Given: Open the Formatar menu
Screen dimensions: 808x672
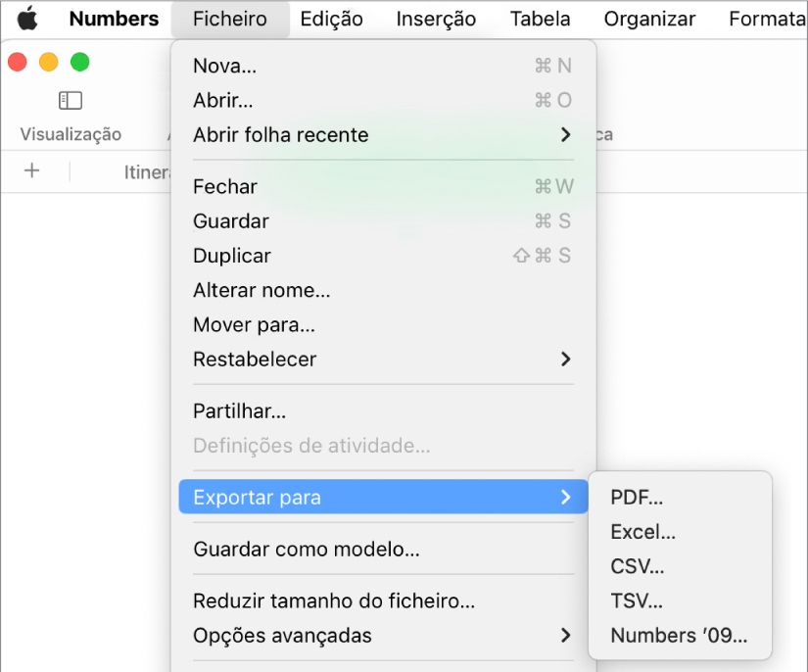Looking at the screenshot, I should click(768, 19).
